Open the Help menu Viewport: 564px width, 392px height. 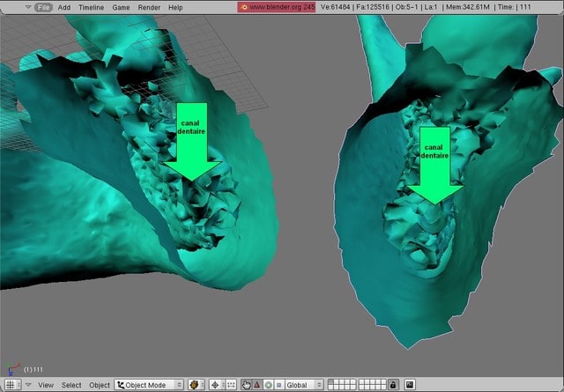(x=175, y=7)
